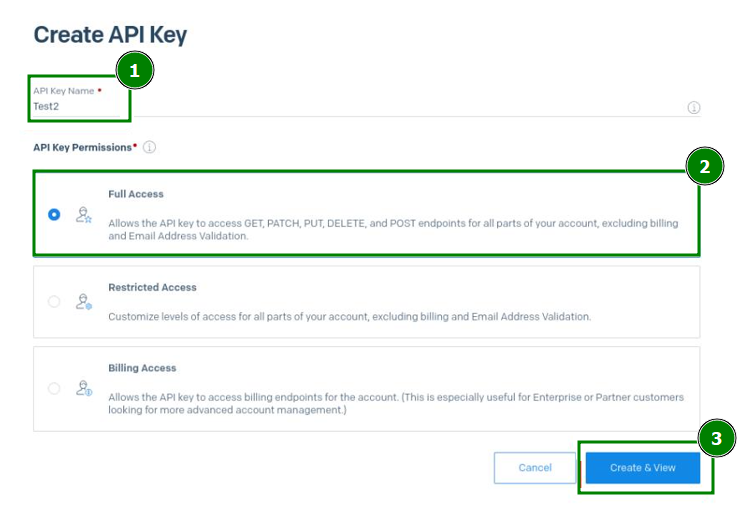Viewport: 744px width, 527px height.
Task: Click the Full Access option title
Action: pos(136,194)
